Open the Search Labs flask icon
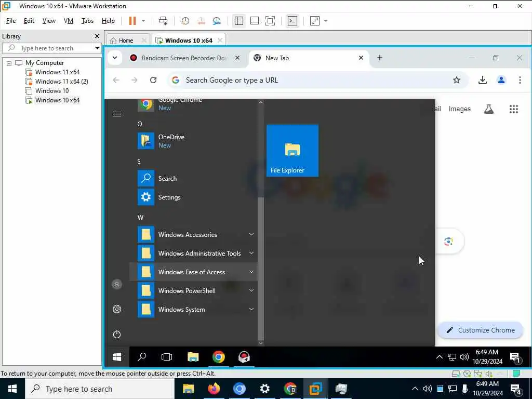The height and width of the screenshot is (399, 532). click(x=488, y=109)
